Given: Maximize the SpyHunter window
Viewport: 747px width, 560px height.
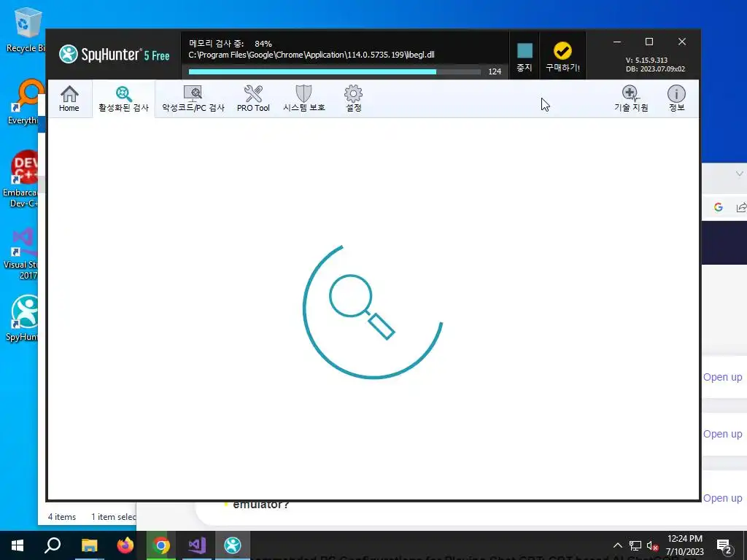Looking at the screenshot, I should (x=649, y=42).
